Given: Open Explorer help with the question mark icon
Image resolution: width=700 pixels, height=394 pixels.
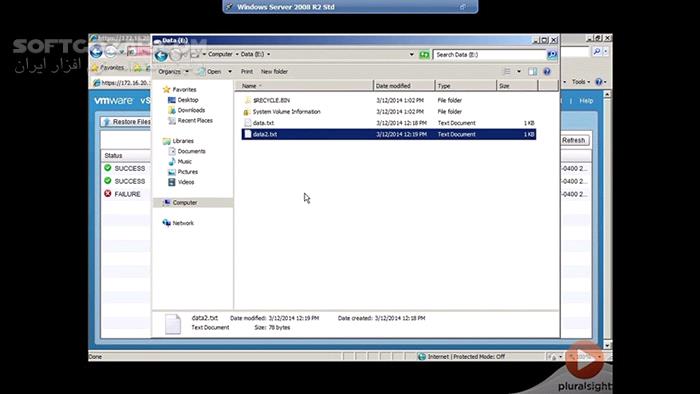Looking at the screenshot, I should click(547, 71).
